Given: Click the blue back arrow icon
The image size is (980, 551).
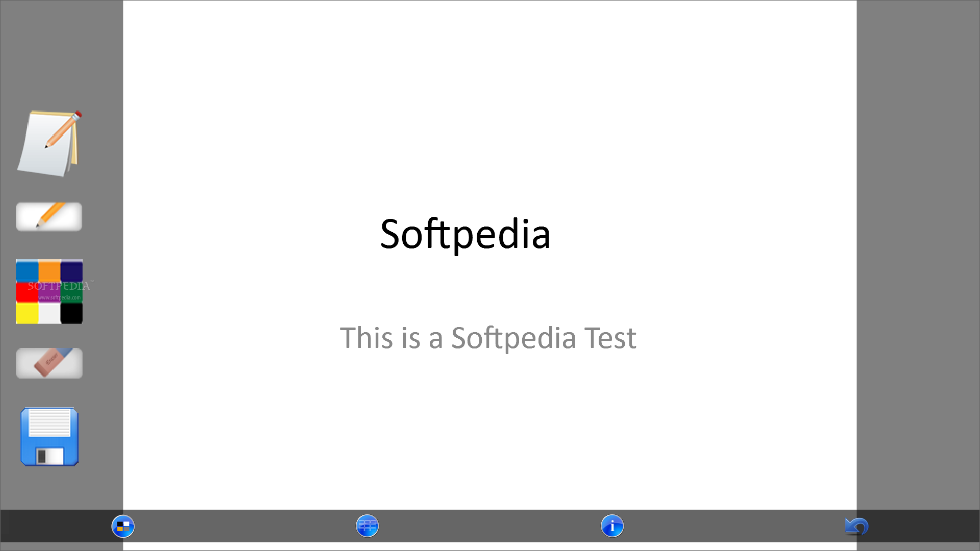Looking at the screenshot, I should tap(856, 526).
